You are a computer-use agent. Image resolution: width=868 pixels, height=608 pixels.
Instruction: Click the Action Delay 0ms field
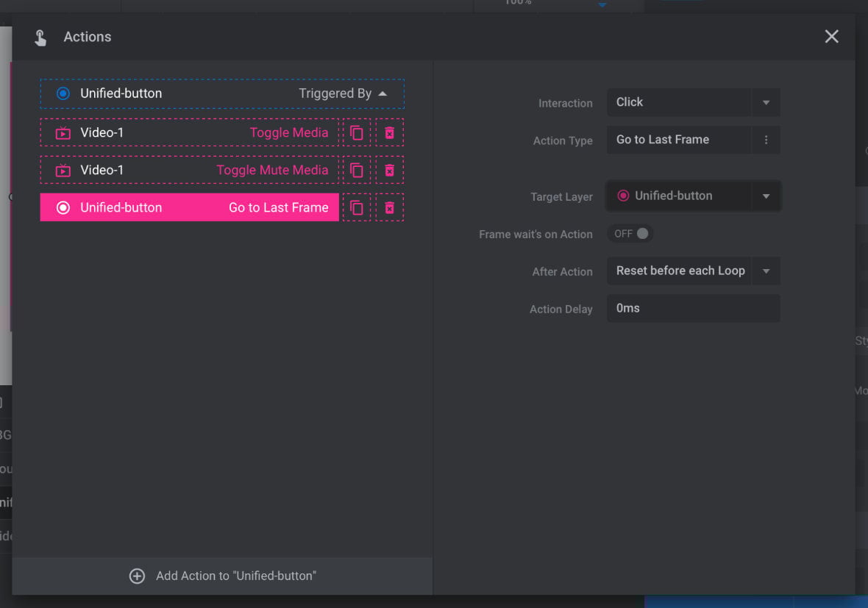pyautogui.click(x=693, y=308)
